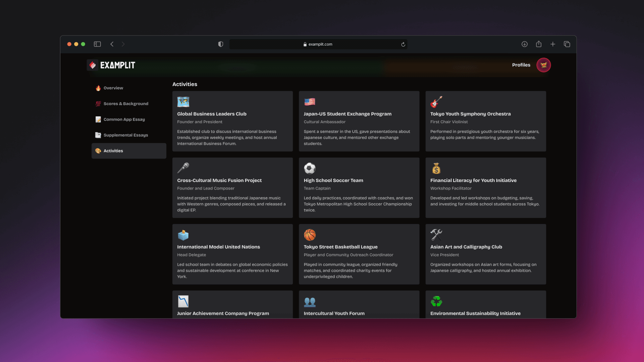Viewport: 644px width, 362px height.
Task: Click the basketball icon on Tokyo Street Basketball League
Action: (x=310, y=235)
